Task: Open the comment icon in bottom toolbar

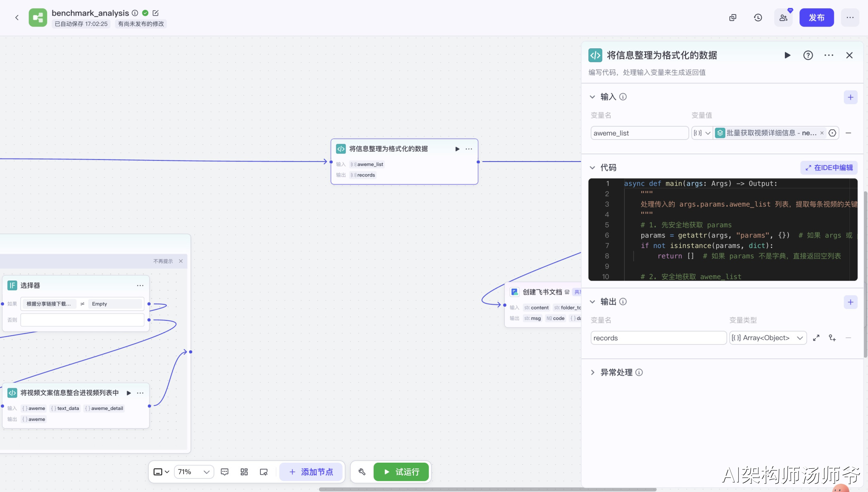Action: point(225,472)
